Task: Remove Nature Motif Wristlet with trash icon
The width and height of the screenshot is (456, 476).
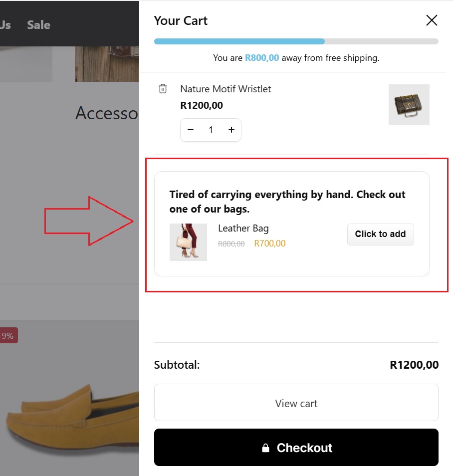Action: click(x=163, y=89)
